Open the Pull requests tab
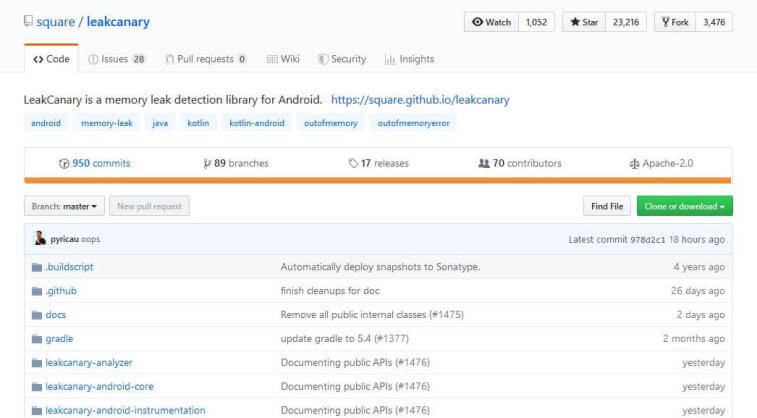 [206, 59]
